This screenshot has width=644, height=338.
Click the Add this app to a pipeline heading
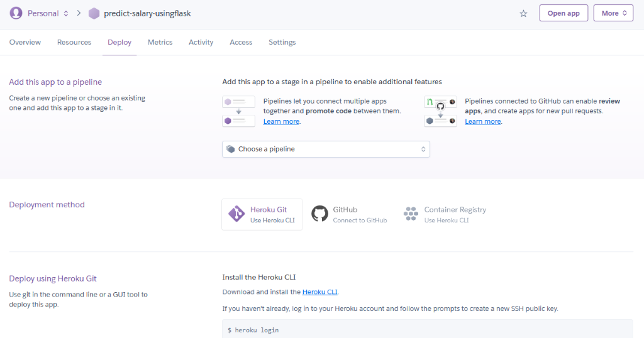[x=55, y=82]
